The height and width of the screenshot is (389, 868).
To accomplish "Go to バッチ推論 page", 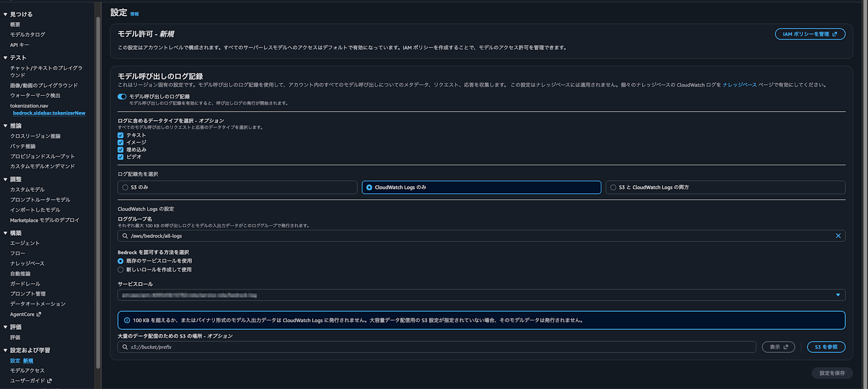I will [x=23, y=146].
